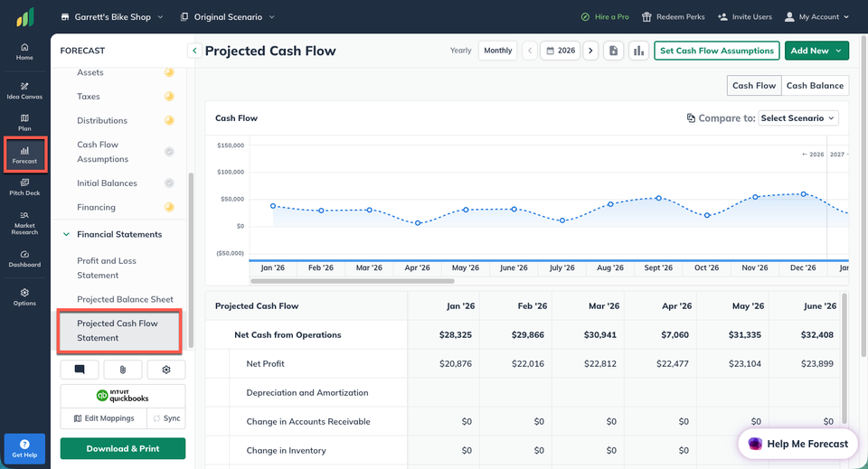Screen dimensions: 868x469
Task: Click the chart's horizontal scrollbar
Action: 353,281
